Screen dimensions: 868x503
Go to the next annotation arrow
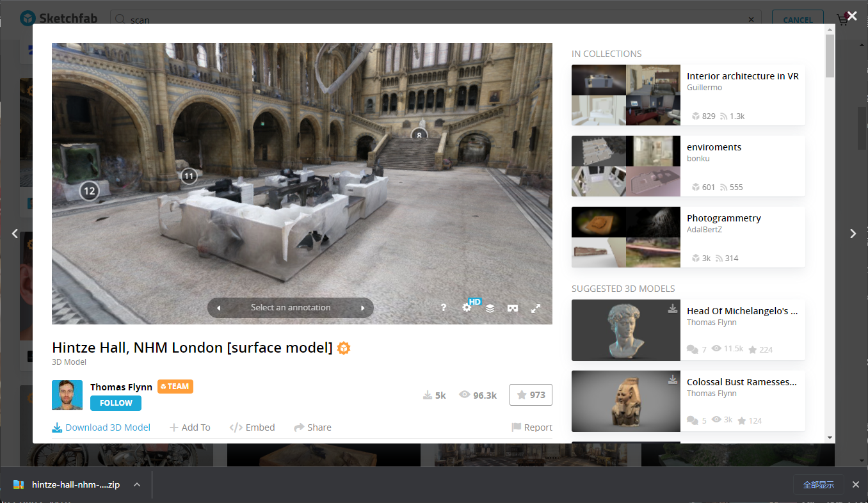(363, 308)
